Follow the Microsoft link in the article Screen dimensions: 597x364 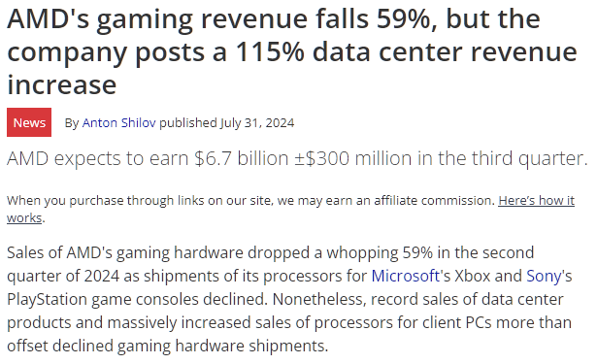tap(406, 276)
